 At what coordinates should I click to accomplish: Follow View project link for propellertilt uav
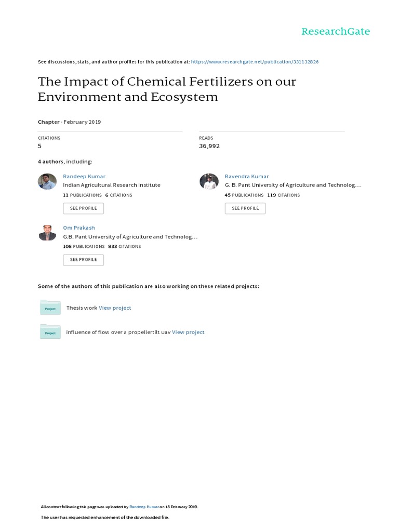tap(188, 332)
